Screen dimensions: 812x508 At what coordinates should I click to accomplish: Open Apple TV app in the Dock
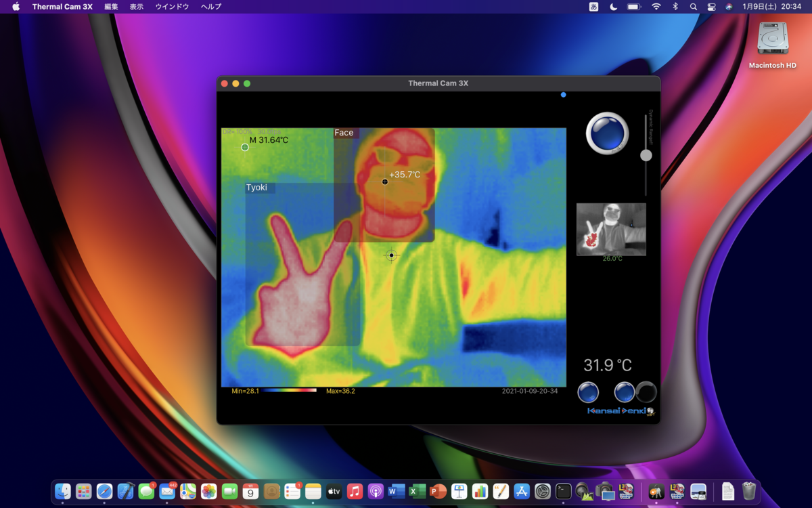pyautogui.click(x=334, y=491)
